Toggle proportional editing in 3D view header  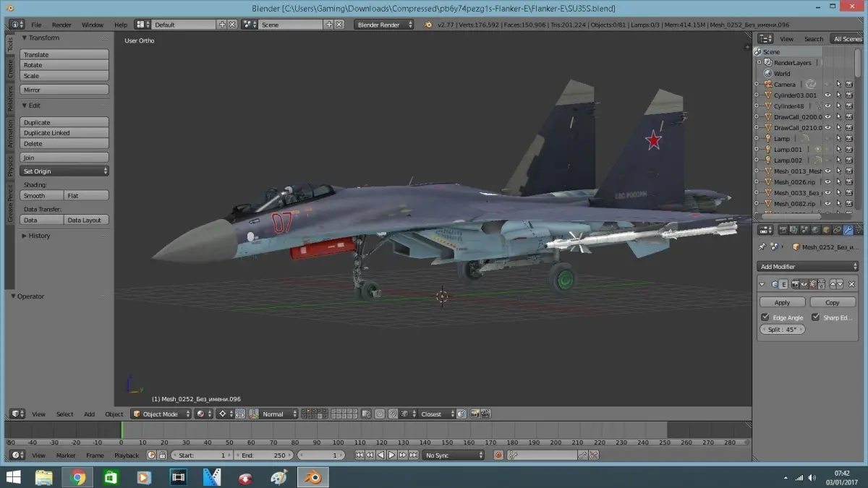click(x=379, y=414)
